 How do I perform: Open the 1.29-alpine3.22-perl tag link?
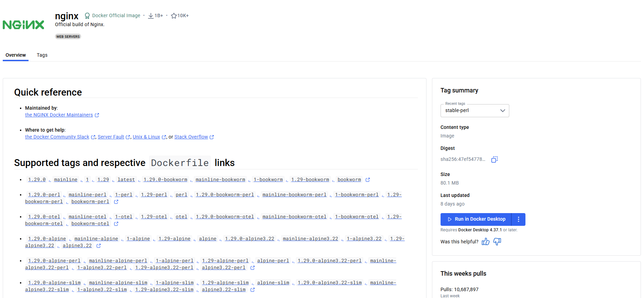pos(164,267)
